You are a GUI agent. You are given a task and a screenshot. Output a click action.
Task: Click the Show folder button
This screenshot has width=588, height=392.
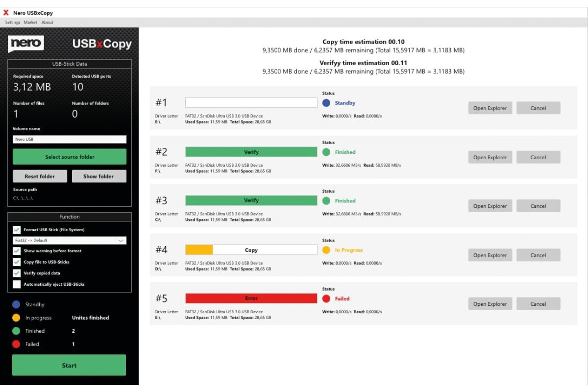tap(99, 176)
